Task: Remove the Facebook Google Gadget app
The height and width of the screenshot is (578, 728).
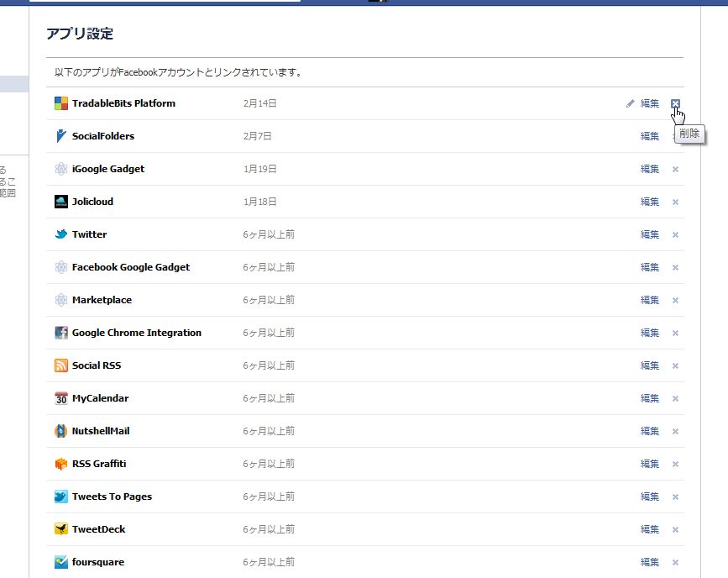Action: click(x=676, y=268)
